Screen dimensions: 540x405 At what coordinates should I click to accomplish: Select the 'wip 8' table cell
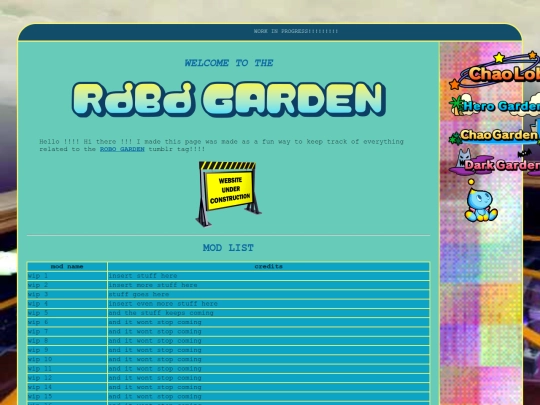pyautogui.click(x=67, y=341)
